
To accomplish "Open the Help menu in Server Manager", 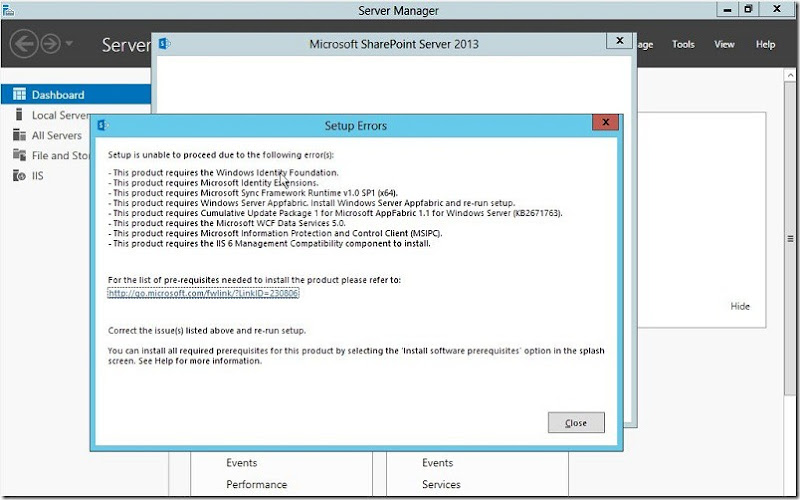I will (765, 44).
